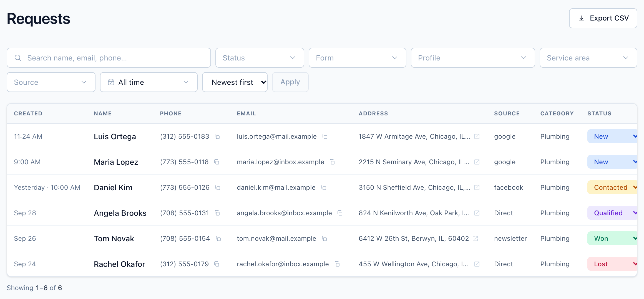Copy Daniel Kim's phone number
This screenshot has width=644, height=299.
point(218,187)
